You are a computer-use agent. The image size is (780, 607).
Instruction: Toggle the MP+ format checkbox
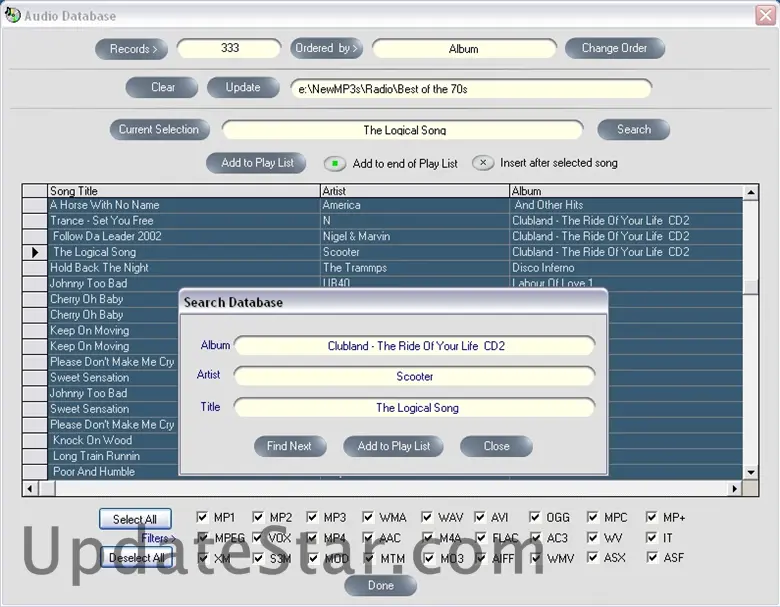point(651,517)
